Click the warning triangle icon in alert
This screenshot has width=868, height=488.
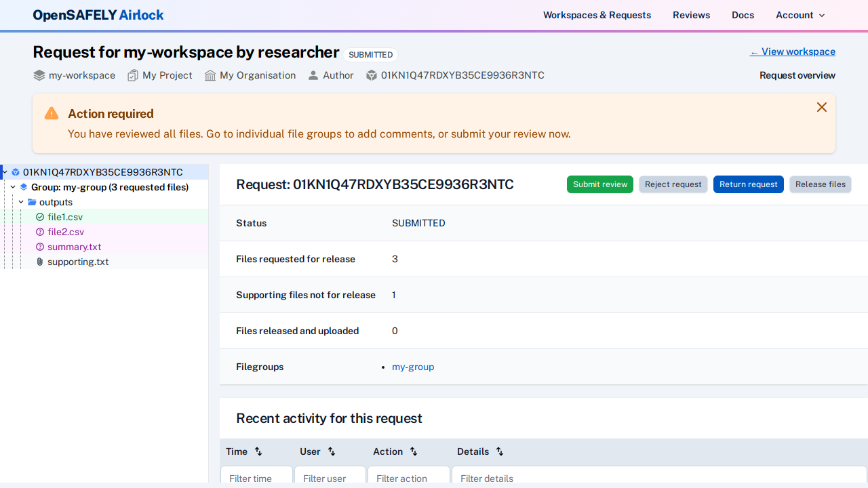[52, 114]
